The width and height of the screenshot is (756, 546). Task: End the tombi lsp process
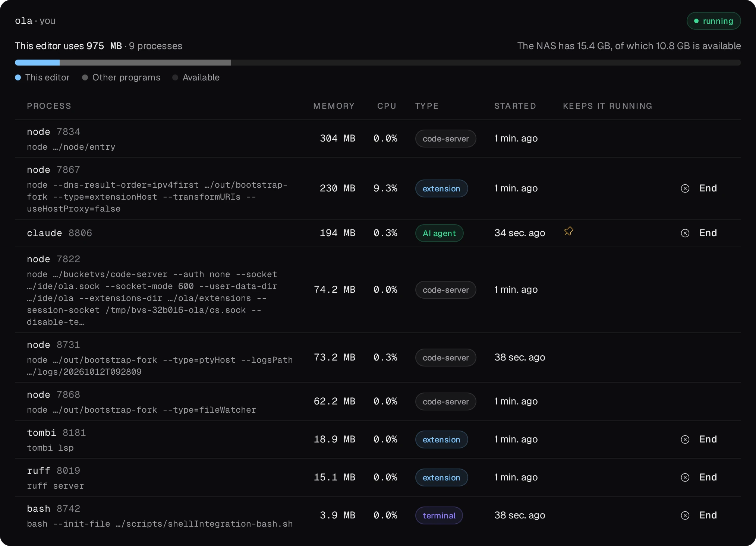tap(699, 439)
